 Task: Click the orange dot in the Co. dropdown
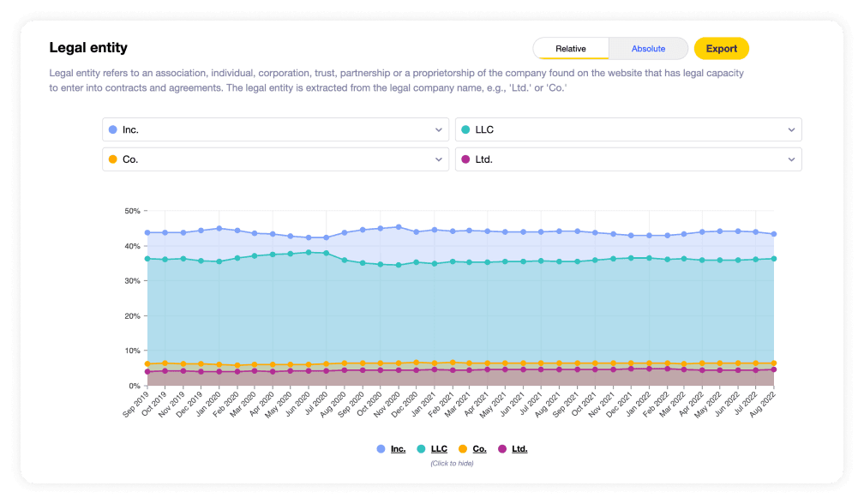(x=113, y=159)
